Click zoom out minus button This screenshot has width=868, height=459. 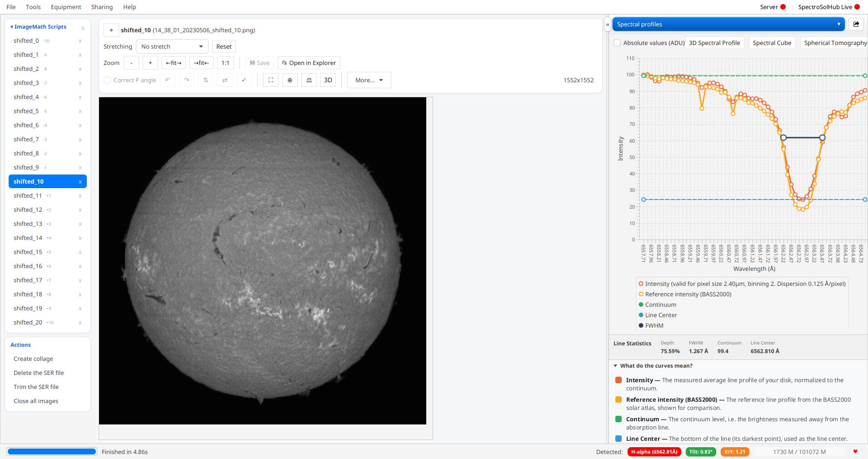coord(131,63)
